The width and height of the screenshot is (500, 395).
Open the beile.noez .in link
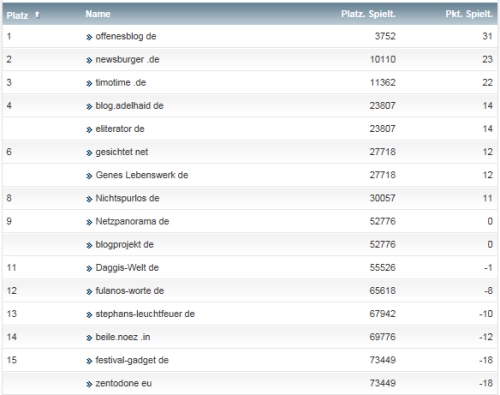(x=123, y=337)
